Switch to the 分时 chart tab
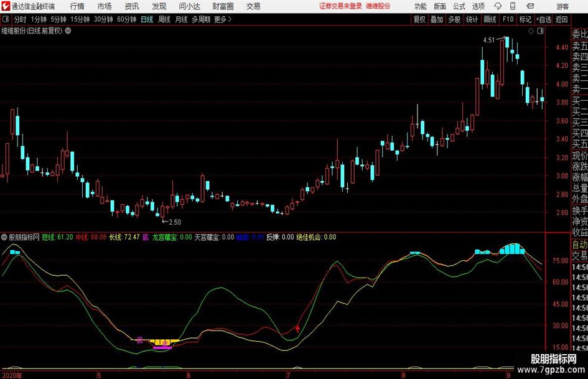Viewport: 588px width, 379px height. pyautogui.click(x=21, y=19)
